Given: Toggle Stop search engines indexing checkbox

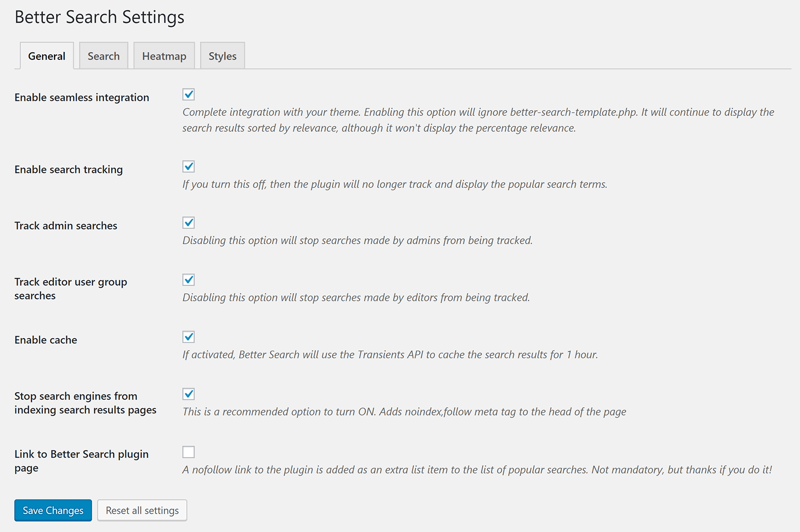Looking at the screenshot, I should click(x=188, y=394).
